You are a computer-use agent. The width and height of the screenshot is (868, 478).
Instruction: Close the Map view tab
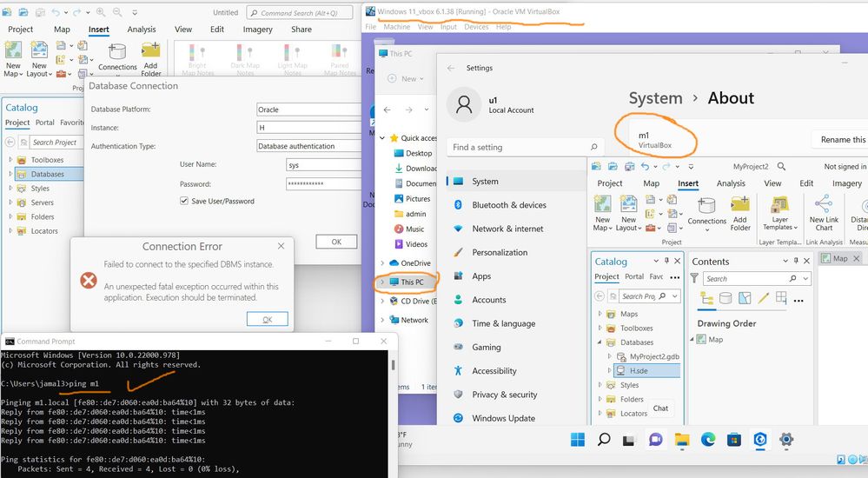856,258
